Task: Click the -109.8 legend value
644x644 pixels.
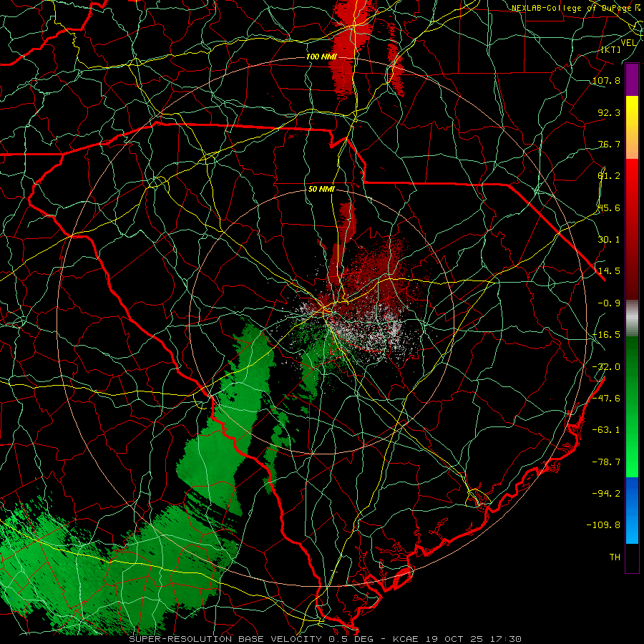Action: point(604,525)
